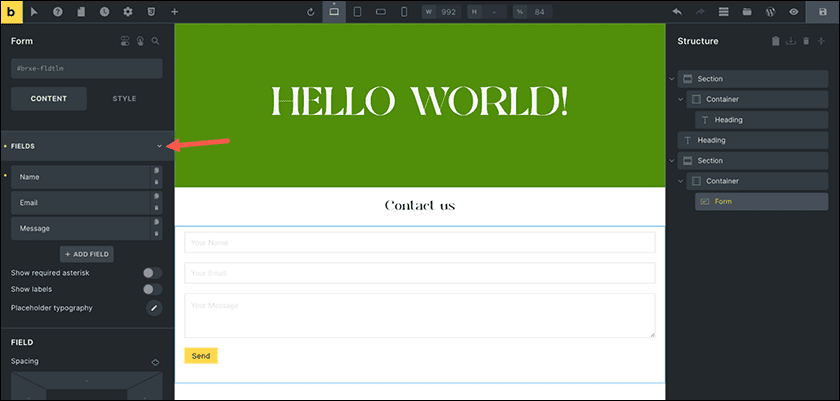Screen dimensions: 840x401
Task: Collapse the second Container in the Structure tree
Action: click(x=681, y=181)
